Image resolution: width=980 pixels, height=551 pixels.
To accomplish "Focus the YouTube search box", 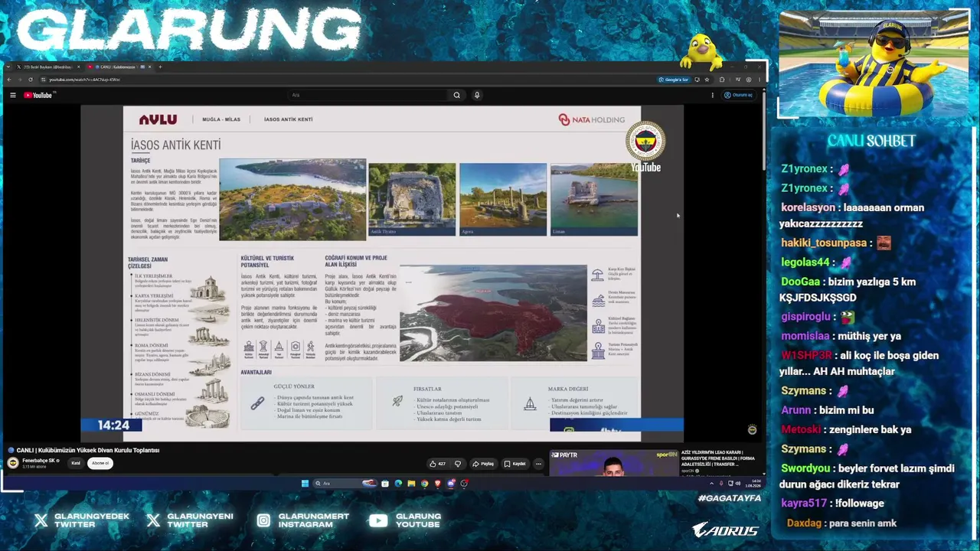I will tap(367, 95).
